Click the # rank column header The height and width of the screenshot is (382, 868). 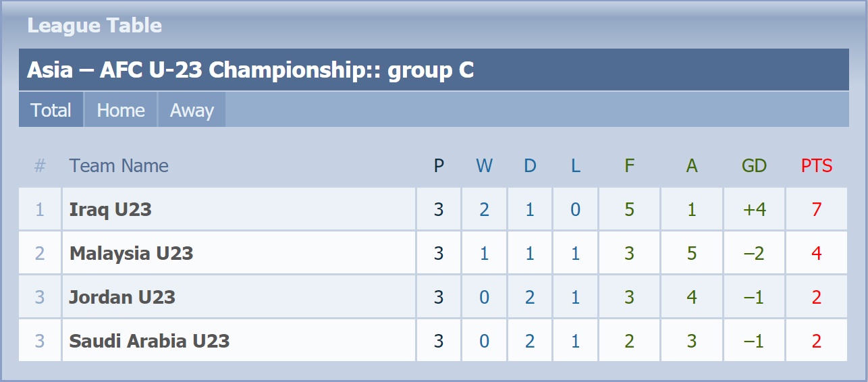tap(40, 165)
